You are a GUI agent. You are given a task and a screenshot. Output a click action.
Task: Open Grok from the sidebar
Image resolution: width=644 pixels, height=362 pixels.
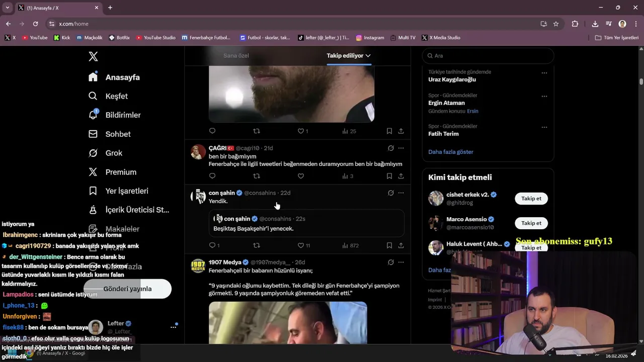[x=105, y=153]
